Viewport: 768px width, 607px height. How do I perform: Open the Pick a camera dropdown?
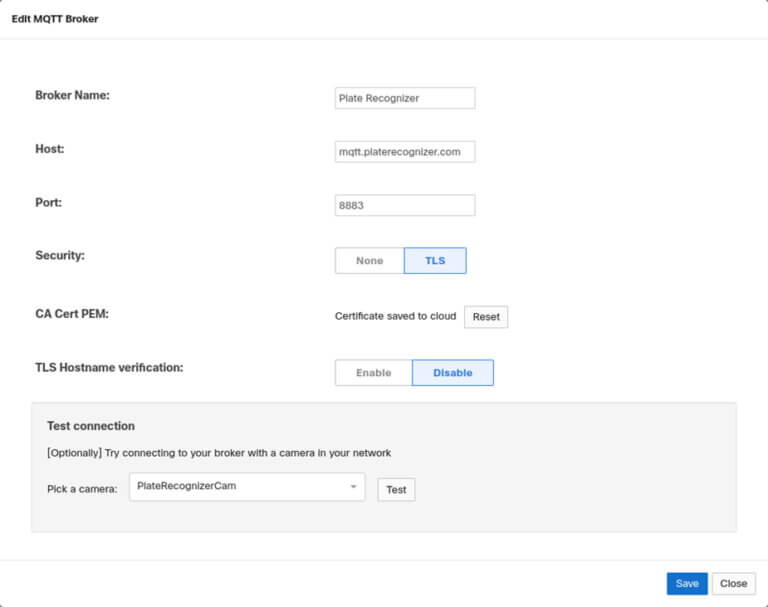click(247, 486)
